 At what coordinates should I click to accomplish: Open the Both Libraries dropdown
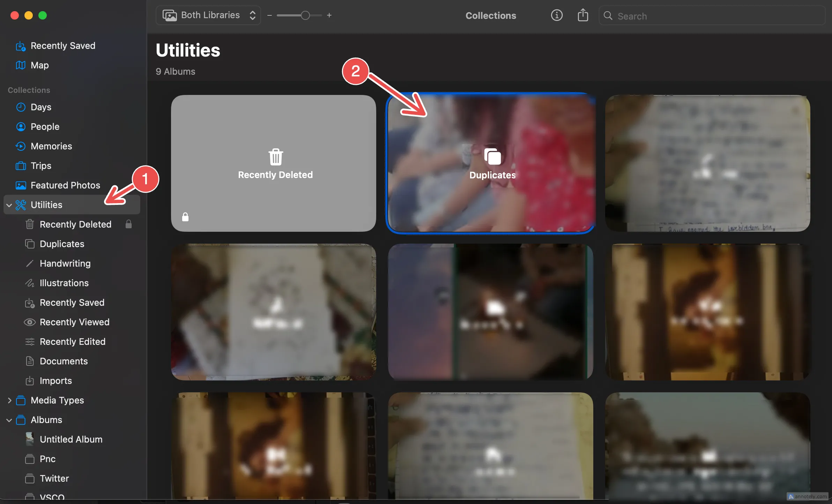(208, 15)
